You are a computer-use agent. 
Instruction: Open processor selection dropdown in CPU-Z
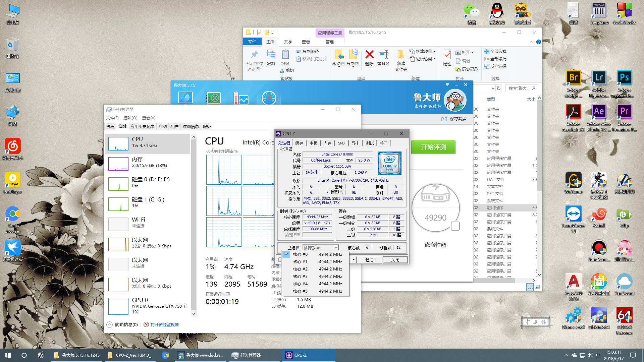pos(321,248)
